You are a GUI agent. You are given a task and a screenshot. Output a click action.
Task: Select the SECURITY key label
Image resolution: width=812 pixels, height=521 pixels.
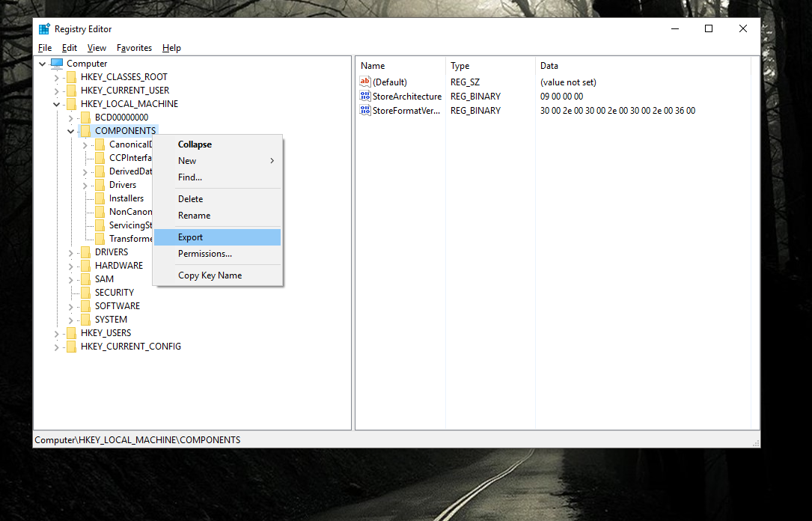pyautogui.click(x=115, y=293)
